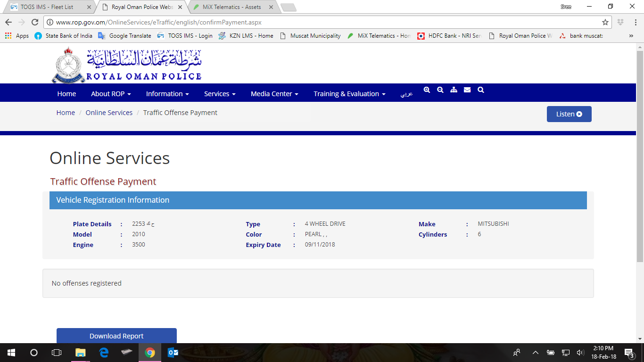The image size is (644, 362).
Task: Click the zoom-in magnifier icon in navbar
Action: coord(427,90)
